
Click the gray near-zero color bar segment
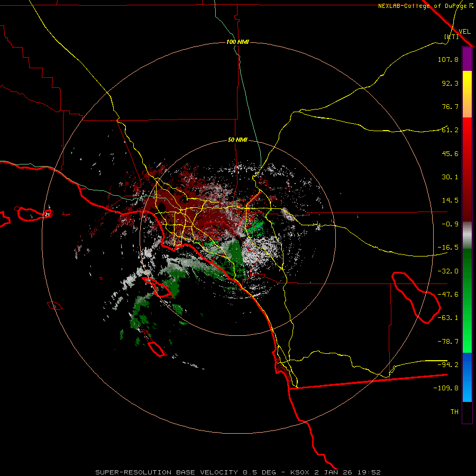(x=467, y=235)
